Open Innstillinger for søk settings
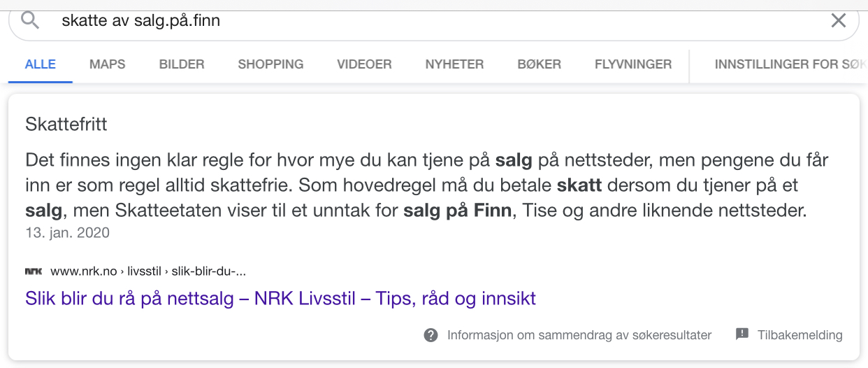 (x=790, y=64)
